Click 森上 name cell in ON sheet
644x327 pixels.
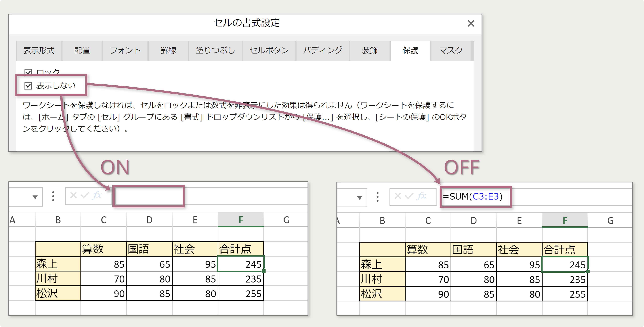(x=58, y=264)
